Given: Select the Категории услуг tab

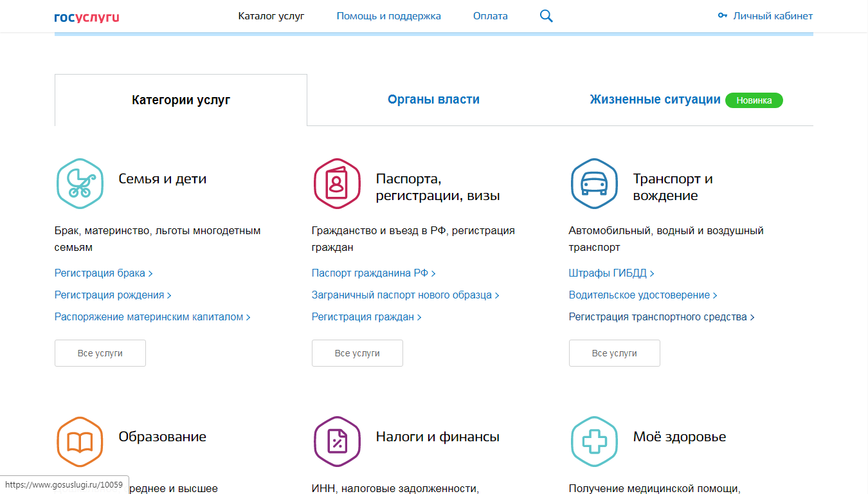Looking at the screenshot, I should [x=181, y=100].
